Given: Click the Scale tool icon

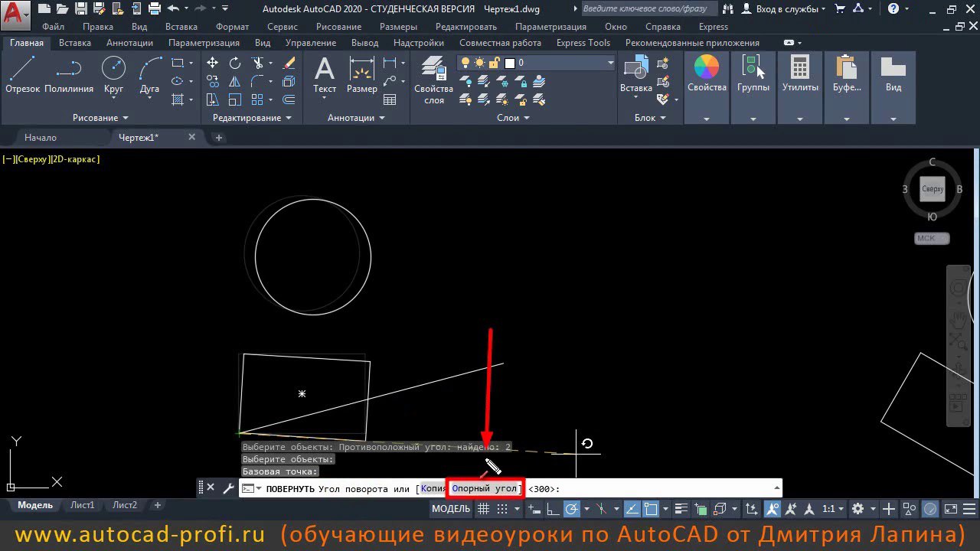Looking at the screenshot, I should [x=234, y=99].
